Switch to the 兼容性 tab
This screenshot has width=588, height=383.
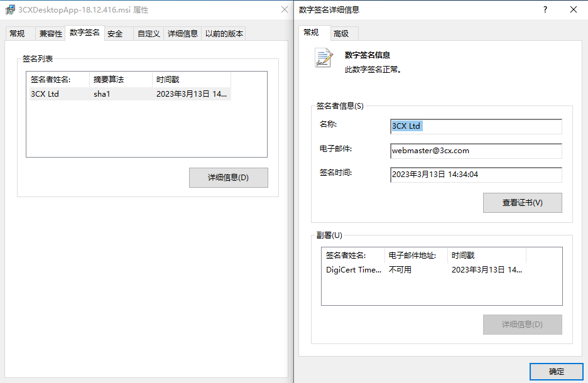pos(51,34)
